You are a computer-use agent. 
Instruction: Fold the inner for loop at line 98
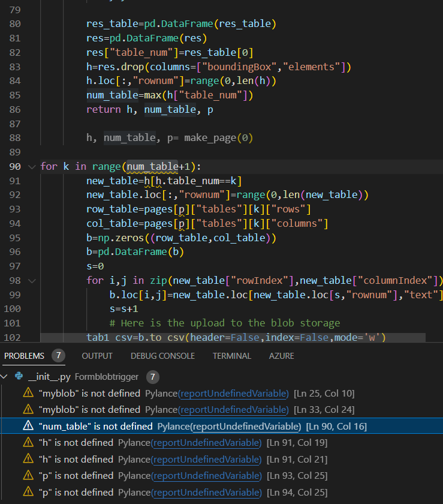tap(32, 281)
